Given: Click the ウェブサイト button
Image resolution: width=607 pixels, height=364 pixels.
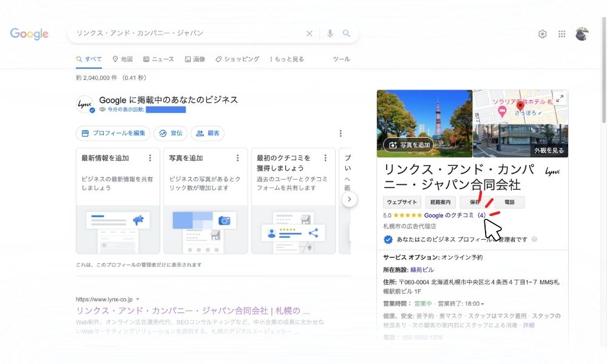Looking at the screenshot, I should [402, 202].
